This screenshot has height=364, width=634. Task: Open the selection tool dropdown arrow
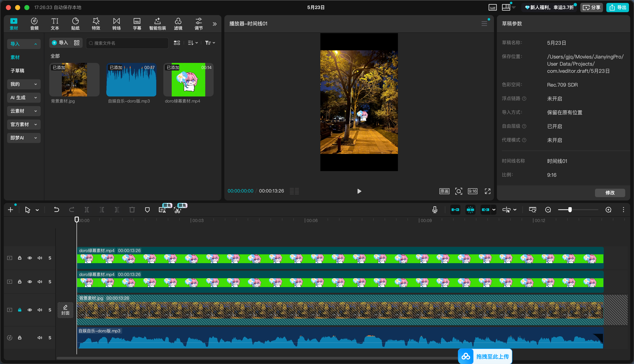[37, 210]
